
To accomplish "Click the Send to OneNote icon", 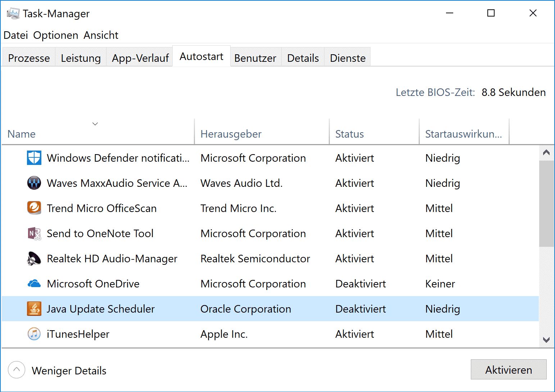I will coord(34,234).
